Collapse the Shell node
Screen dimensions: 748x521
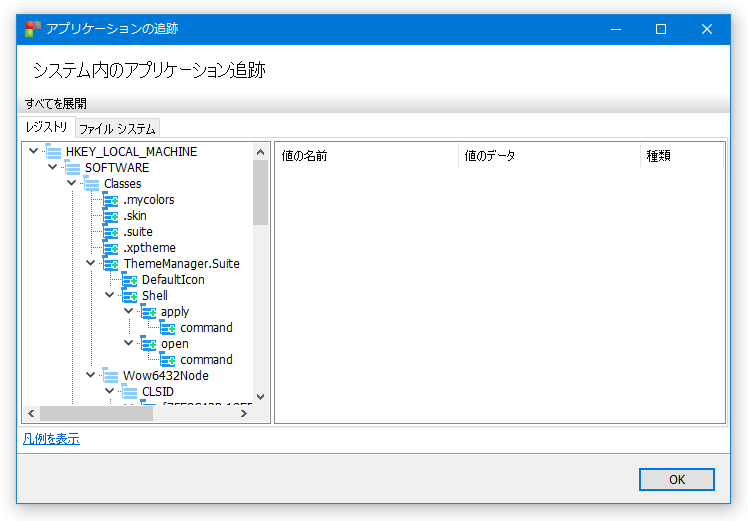(x=110, y=295)
